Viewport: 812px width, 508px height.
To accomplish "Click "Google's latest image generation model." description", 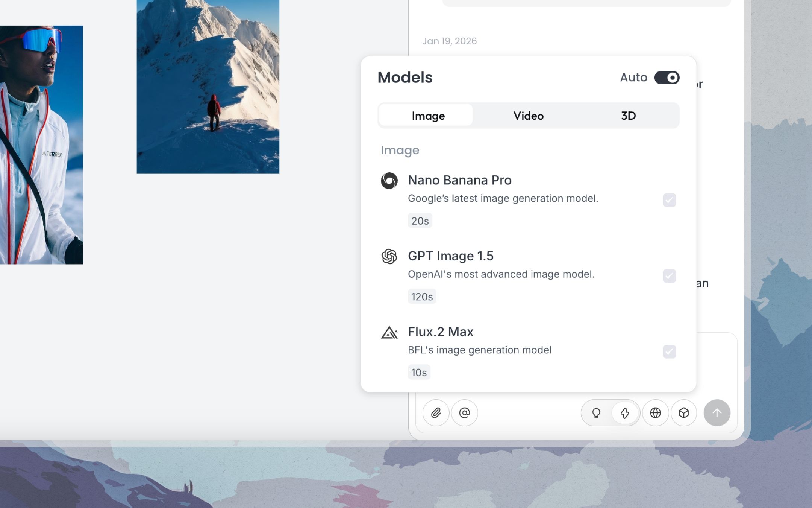I will [x=503, y=198].
